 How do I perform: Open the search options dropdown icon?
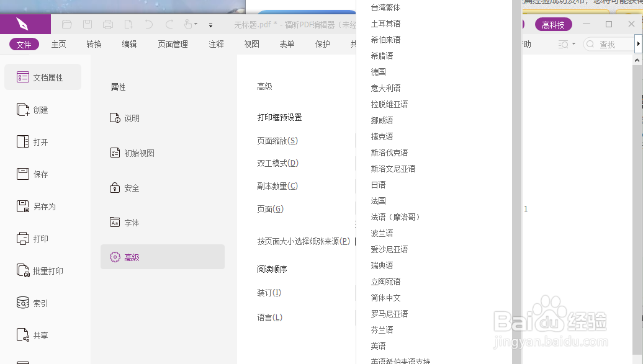566,44
